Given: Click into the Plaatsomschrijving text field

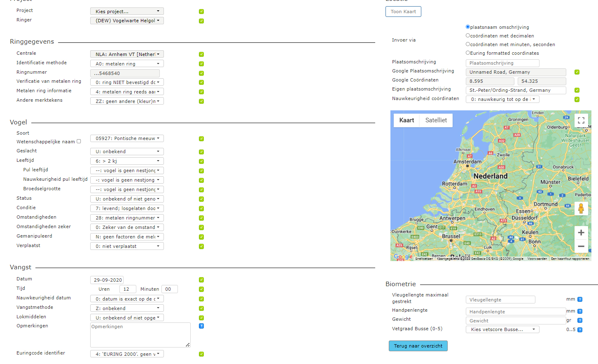Looking at the screenshot, I should 502,63.
